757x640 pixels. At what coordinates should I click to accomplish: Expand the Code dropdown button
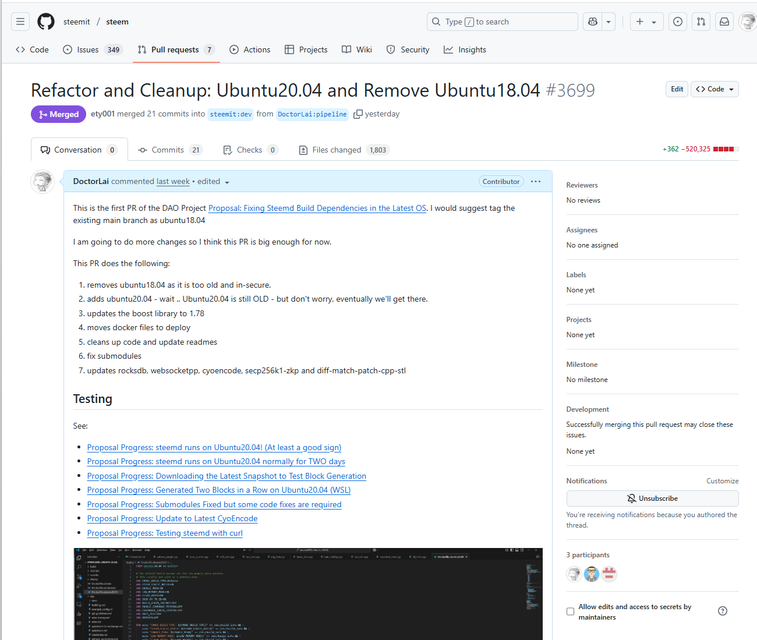715,89
